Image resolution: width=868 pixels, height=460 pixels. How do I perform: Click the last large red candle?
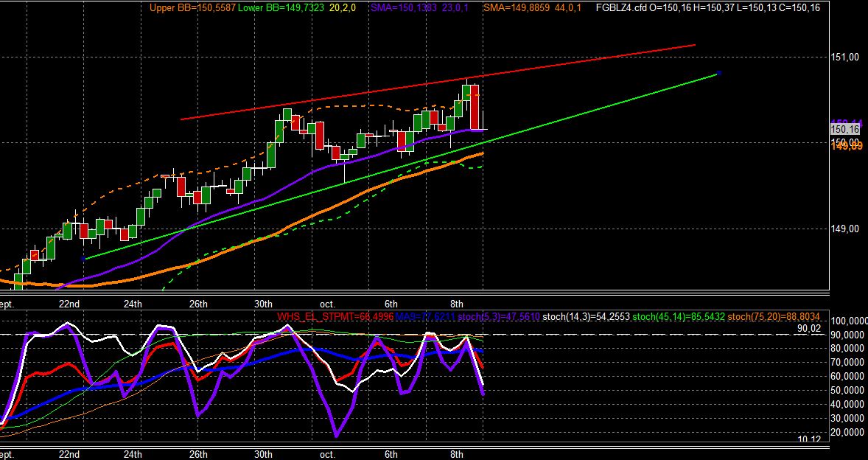click(475, 107)
